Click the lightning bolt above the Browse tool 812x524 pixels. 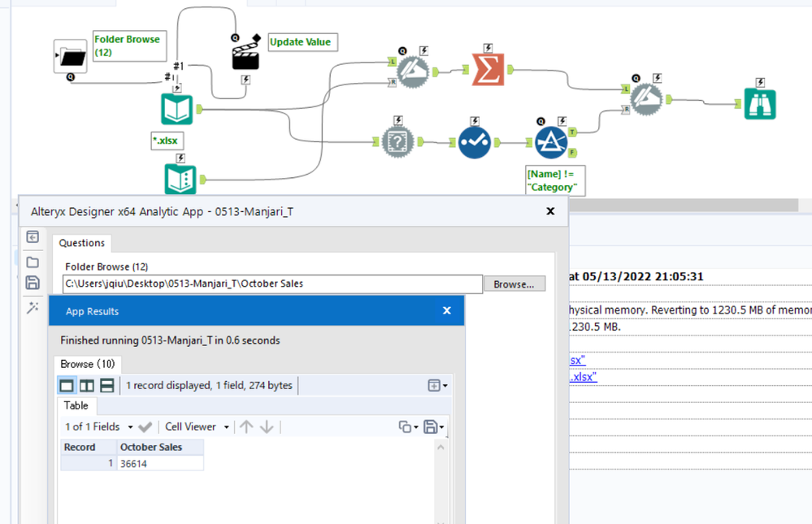(x=760, y=82)
